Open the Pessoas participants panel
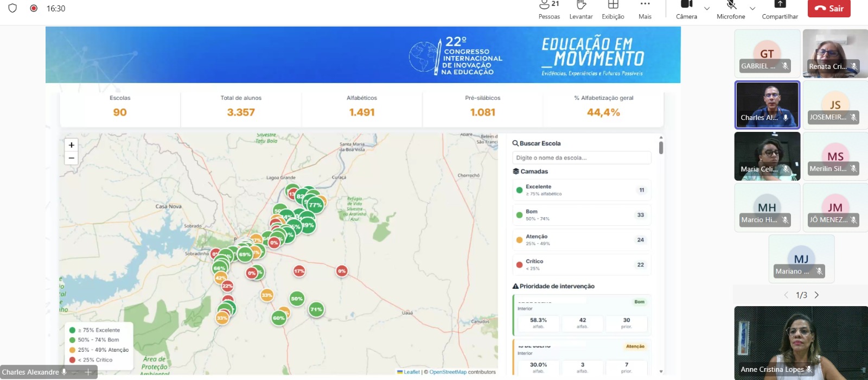 [549, 10]
